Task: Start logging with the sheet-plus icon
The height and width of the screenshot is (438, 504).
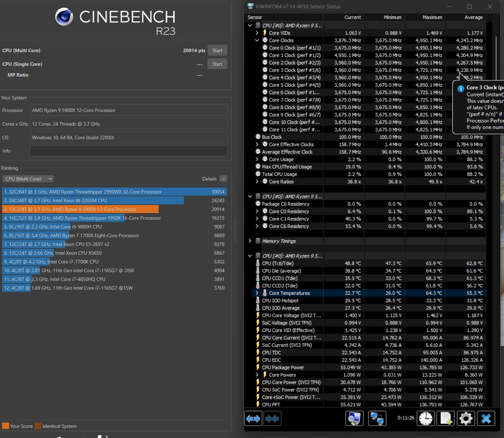Action: click(x=446, y=418)
